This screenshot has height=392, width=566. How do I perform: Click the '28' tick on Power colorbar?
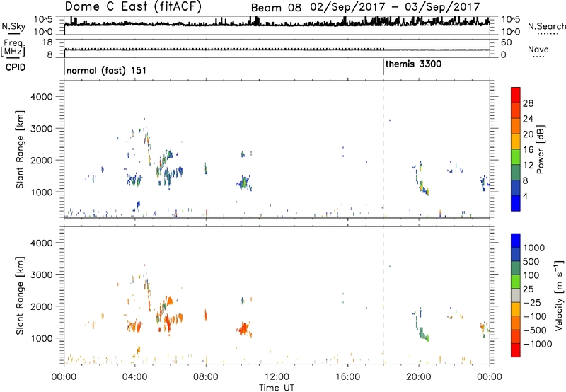point(528,103)
